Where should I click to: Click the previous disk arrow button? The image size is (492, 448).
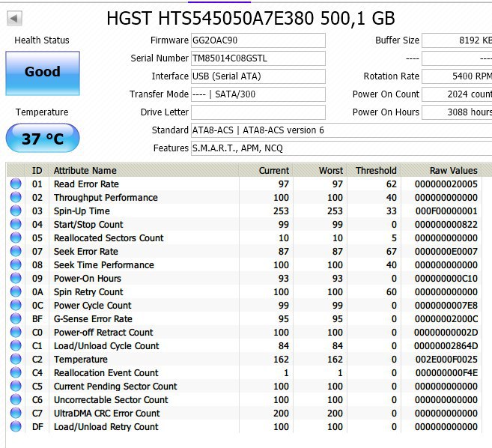click(x=14, y=18)
